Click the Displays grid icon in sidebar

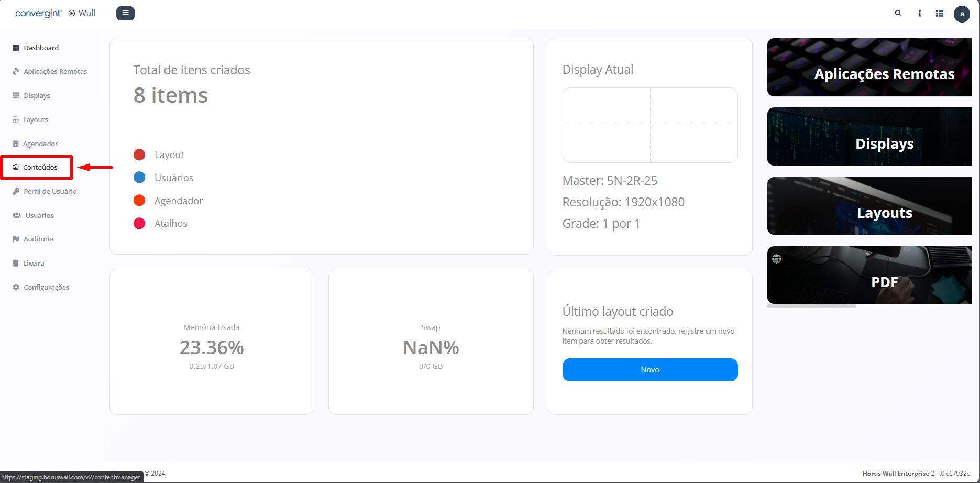point(16,95)
